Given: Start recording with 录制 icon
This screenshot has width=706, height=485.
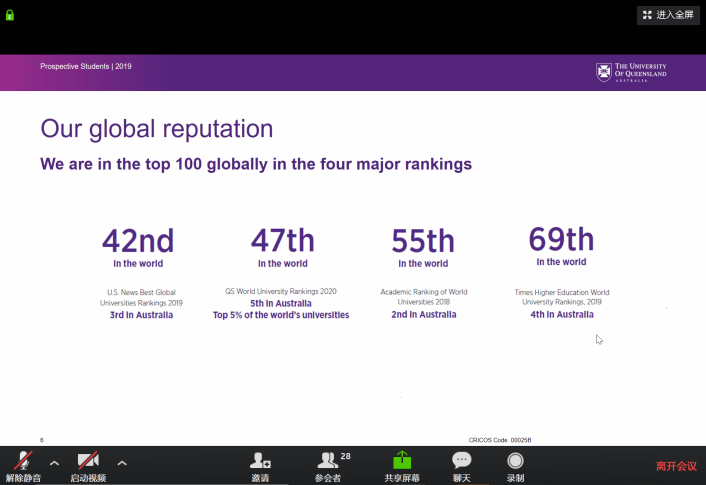Looking at the screenshot, I should [x=516, y=467].
